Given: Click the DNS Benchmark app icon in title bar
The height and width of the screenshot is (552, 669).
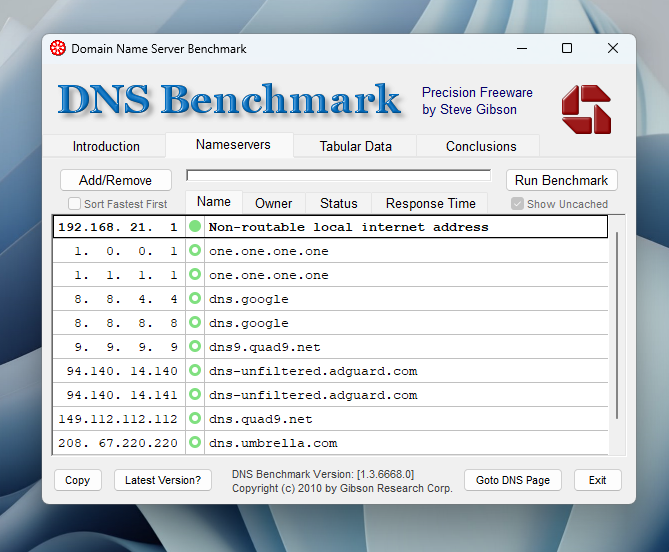Looking at the screenshot, I should 58,48.
